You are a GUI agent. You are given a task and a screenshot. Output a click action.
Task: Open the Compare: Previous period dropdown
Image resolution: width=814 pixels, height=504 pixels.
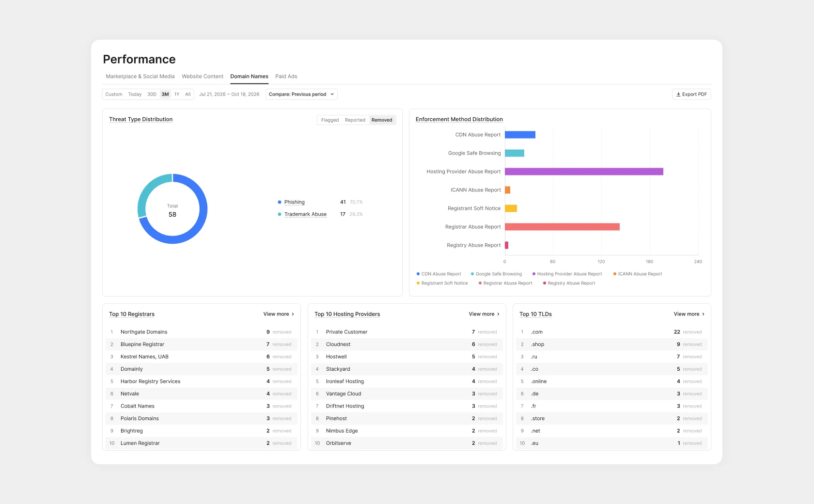pyautogui.click(x=301, y=94)
